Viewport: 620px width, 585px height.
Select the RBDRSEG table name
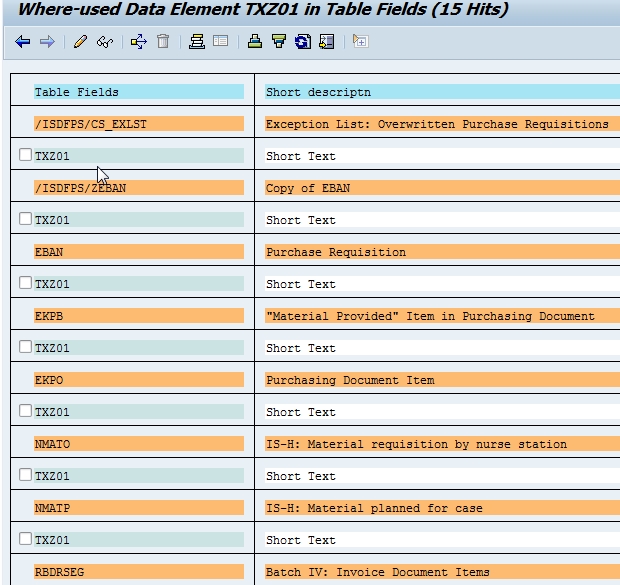tap(59, 572)
